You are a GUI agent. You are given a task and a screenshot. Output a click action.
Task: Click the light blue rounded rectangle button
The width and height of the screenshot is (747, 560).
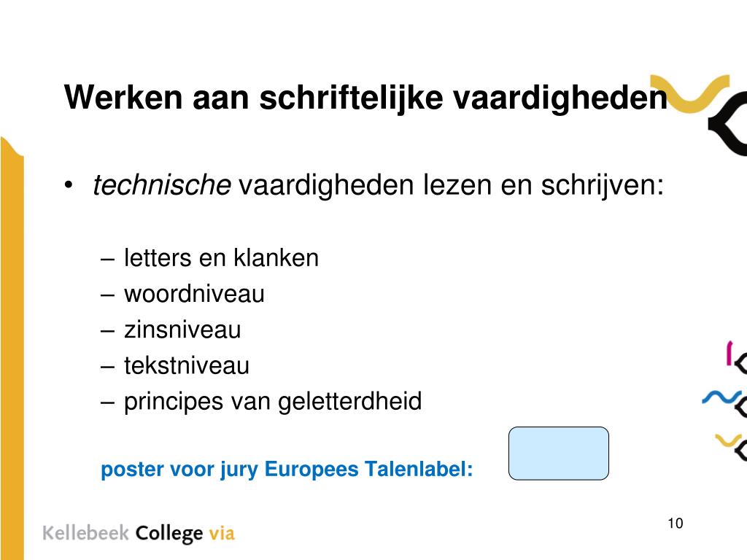pyautogui.click(x=558, y=454)
